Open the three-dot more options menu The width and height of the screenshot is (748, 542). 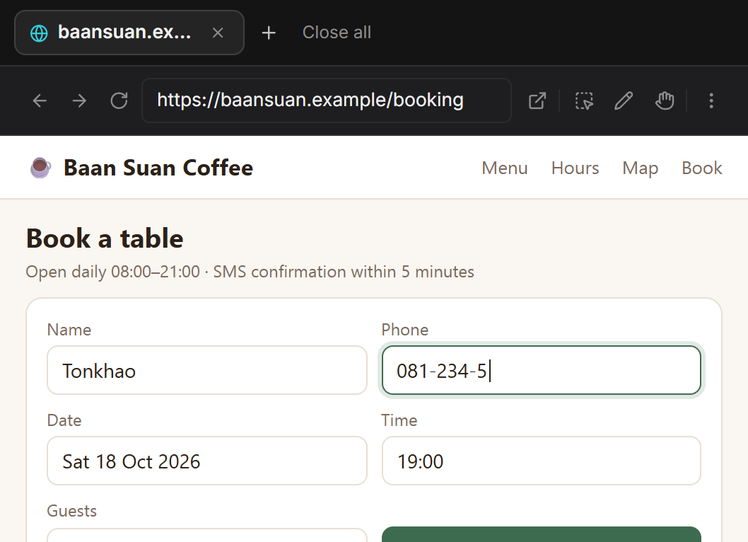pyautogui.click(x=711, y=101)
